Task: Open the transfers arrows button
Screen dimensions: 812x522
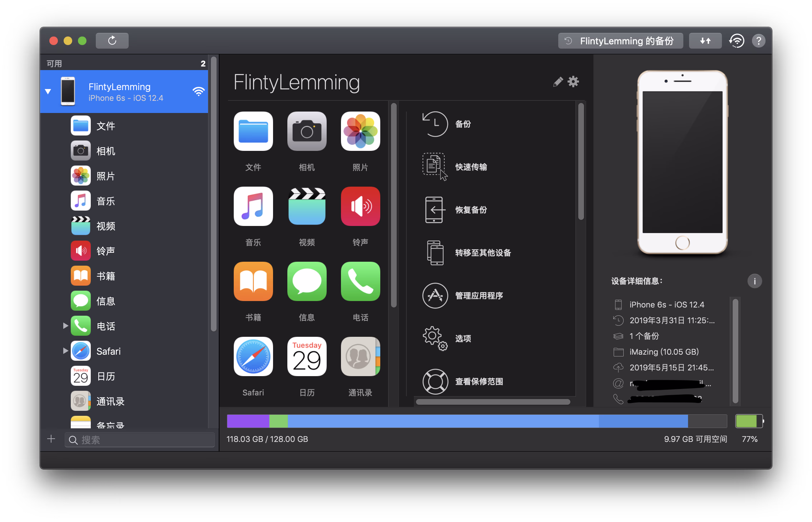Action: [x=705, y=41]
